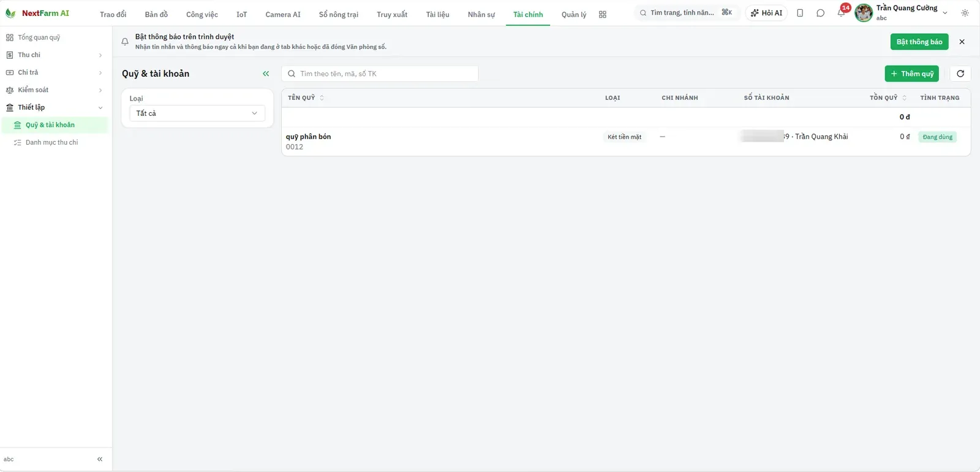Click the bell icon in notification banner

click(125, 42)
